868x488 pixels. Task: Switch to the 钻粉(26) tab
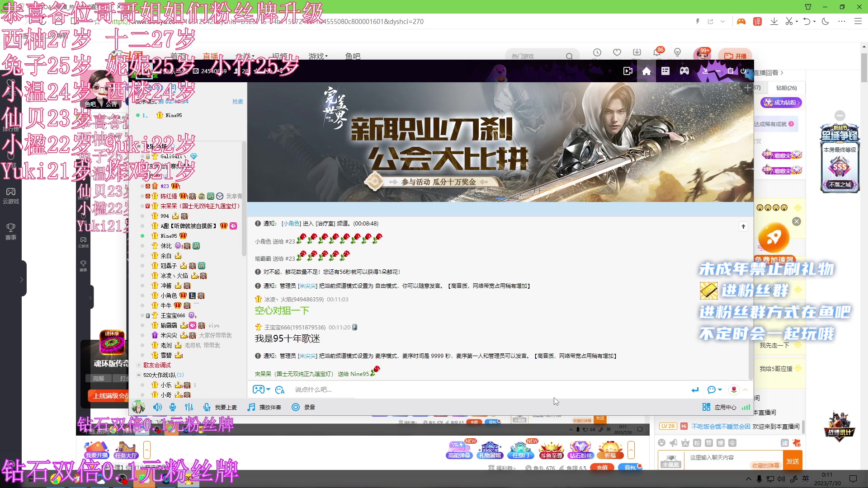(x=786, y=88)
